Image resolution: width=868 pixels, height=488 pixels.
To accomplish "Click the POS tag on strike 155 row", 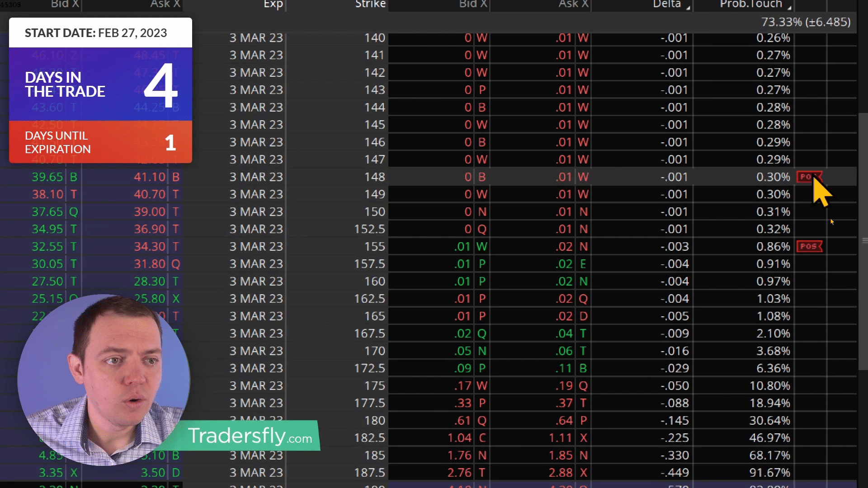I will [809, 246].
